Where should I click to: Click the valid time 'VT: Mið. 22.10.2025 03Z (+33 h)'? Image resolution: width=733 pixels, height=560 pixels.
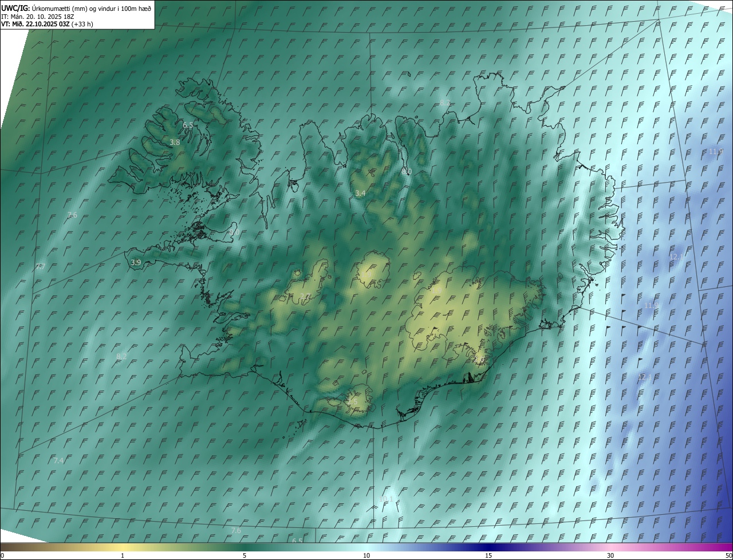[x=47, y=24]
